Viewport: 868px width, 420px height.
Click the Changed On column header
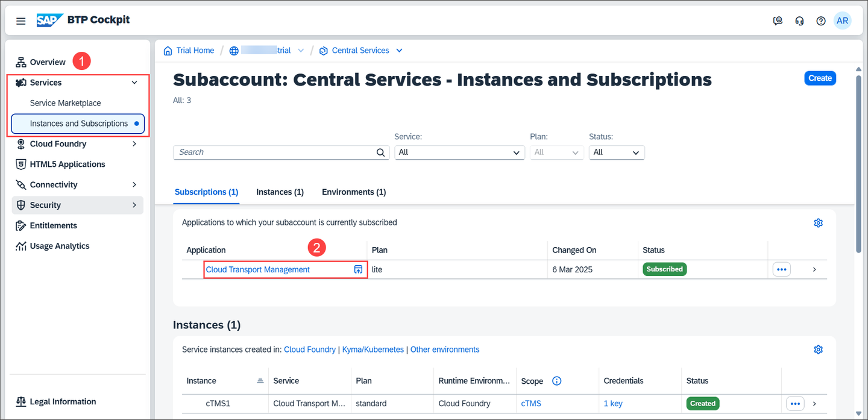(x=574, y=250)
